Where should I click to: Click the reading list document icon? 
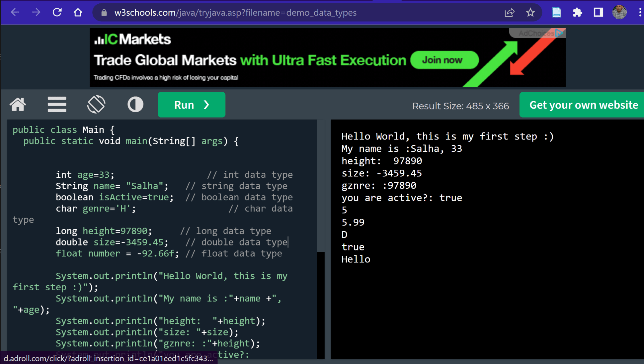pyautogui.click(x=556, y=12)
